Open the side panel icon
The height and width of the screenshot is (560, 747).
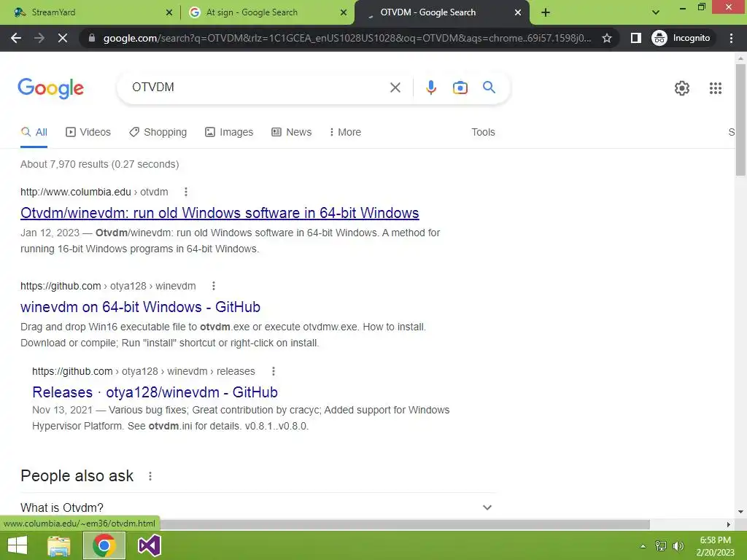pos(635,38)
